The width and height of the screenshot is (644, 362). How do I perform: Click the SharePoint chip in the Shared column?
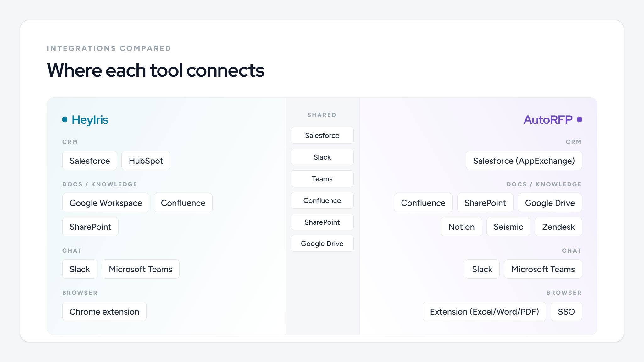tap(322, 222)
